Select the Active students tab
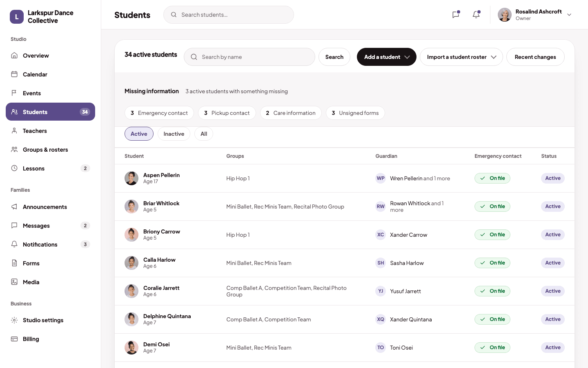 coord(139,134)
